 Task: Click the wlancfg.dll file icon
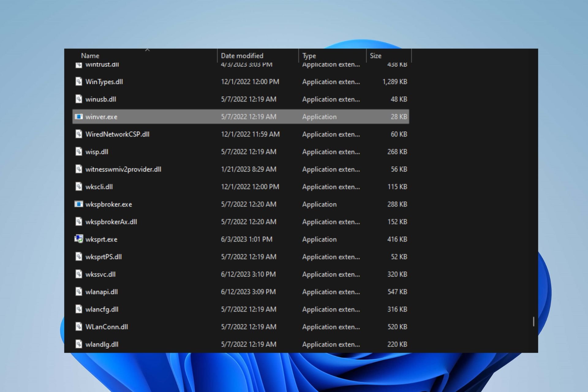pyautogui.click(x=79, y=309)
